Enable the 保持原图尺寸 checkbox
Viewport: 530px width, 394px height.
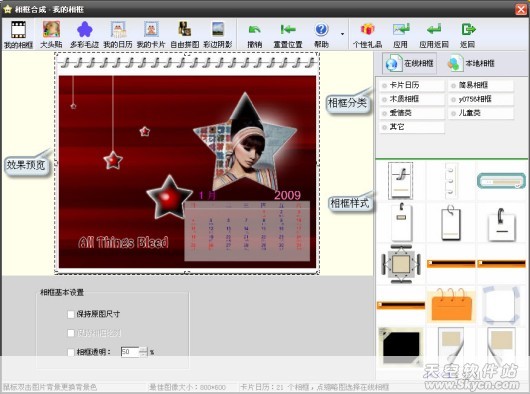(x=71, y=315)
